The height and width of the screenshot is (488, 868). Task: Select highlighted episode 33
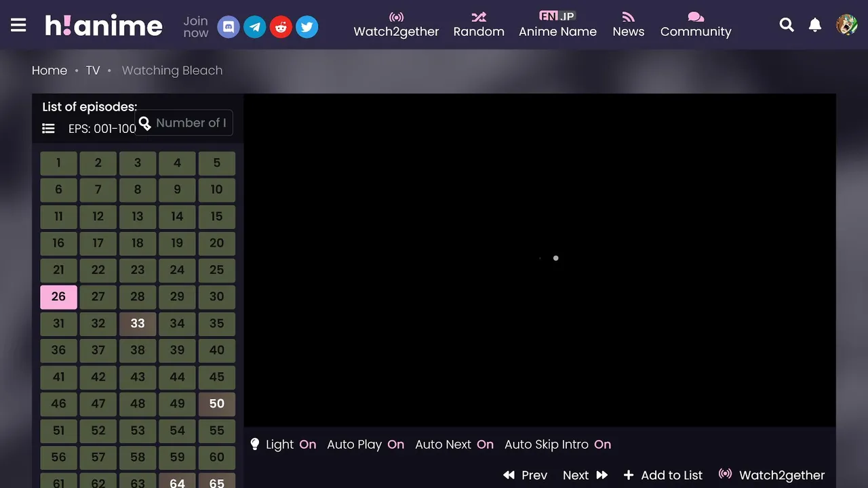pos(138,323)
